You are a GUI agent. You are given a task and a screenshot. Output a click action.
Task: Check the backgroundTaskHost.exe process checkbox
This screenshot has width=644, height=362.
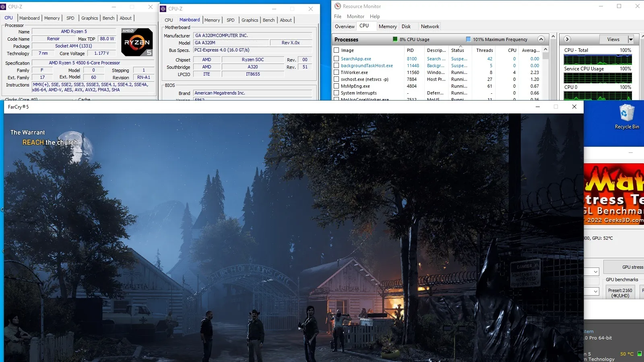point(336,66)
